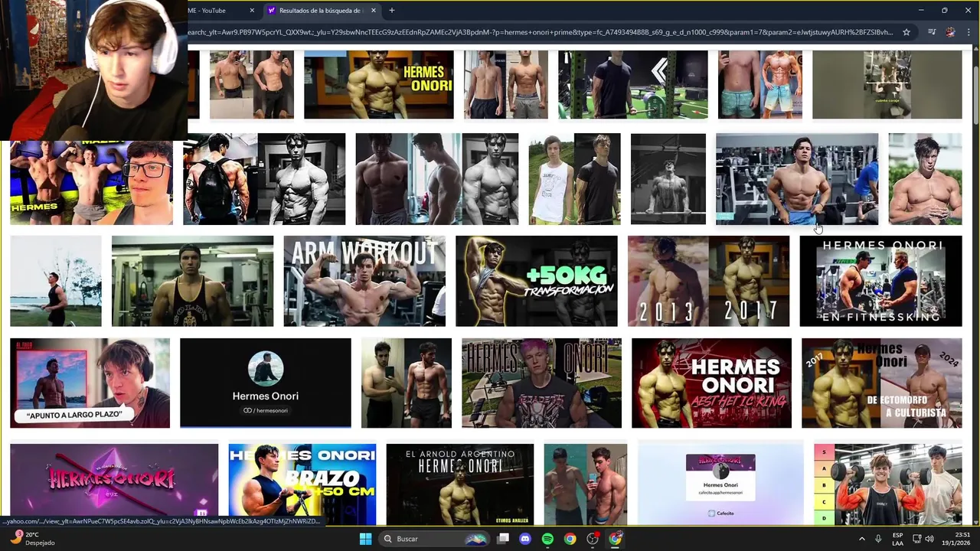Image resolution: width=980 pixels, height=551 pixels.
Task: Select the Resultados de la búsqueda tab
Action: 320,11
